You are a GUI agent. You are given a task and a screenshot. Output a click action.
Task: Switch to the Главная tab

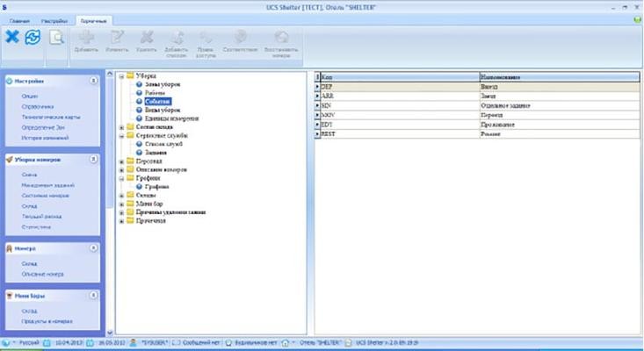pyautogui.click(x=19, y=18)
